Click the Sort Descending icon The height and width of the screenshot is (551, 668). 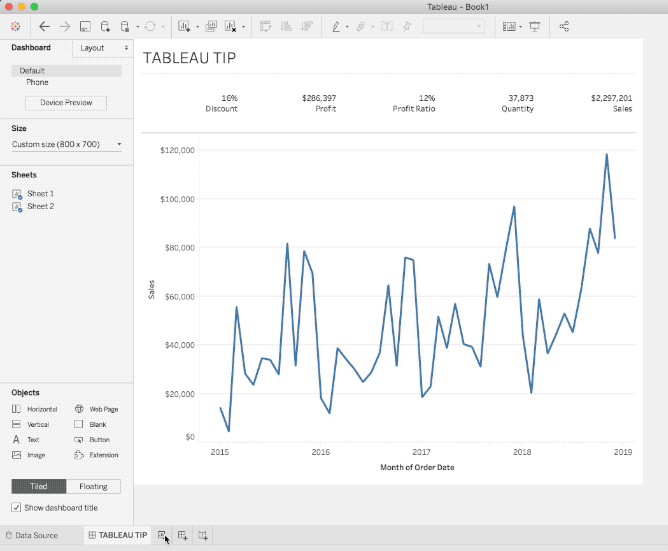coord(307,26)
